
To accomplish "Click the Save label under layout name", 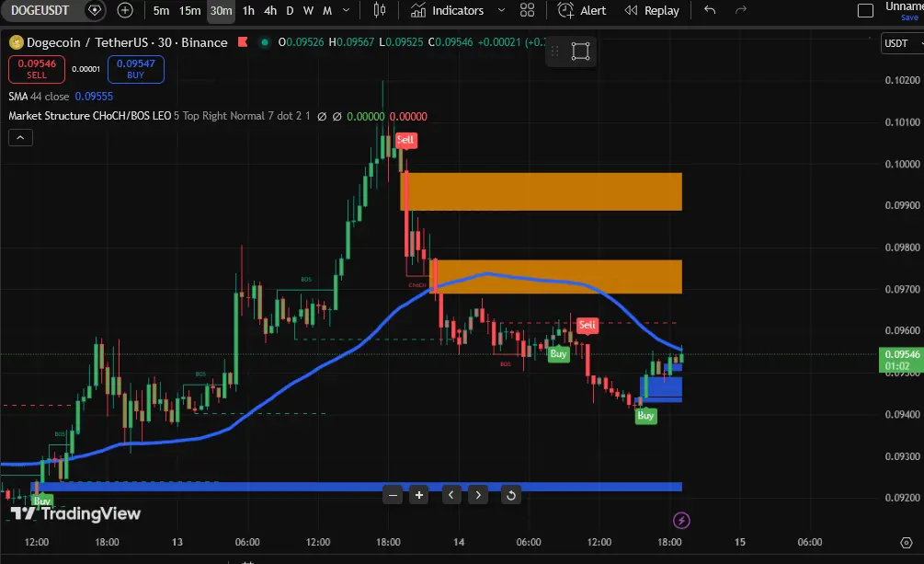I will [x=909, y=17].
